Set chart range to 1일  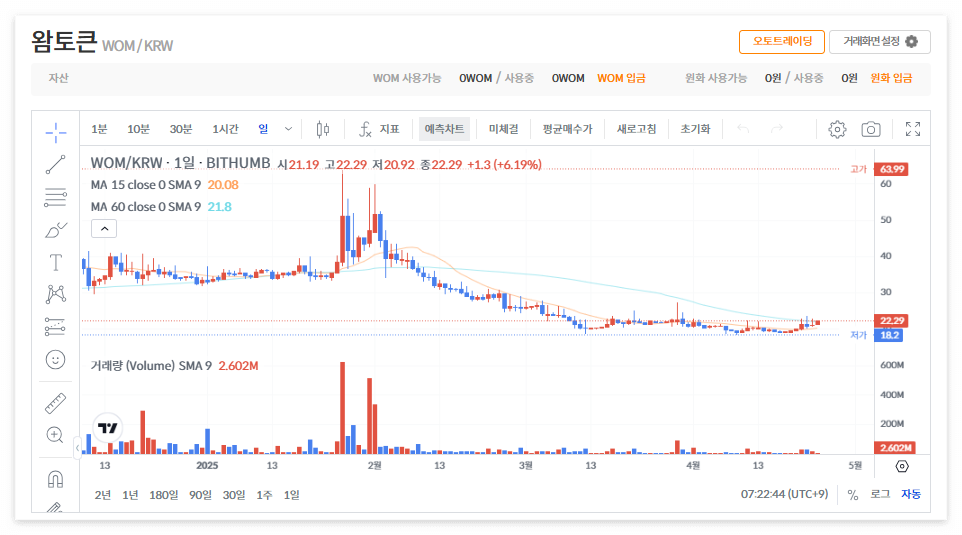[x=291, y=495]
